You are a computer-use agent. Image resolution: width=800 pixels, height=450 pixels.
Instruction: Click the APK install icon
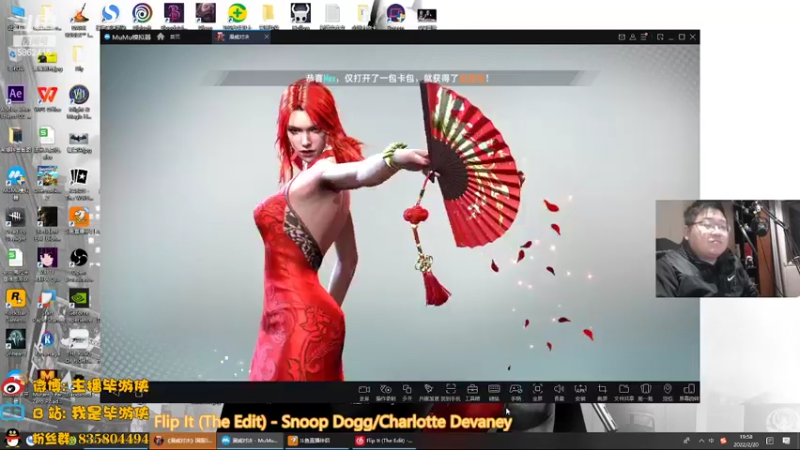click(581, 390)
